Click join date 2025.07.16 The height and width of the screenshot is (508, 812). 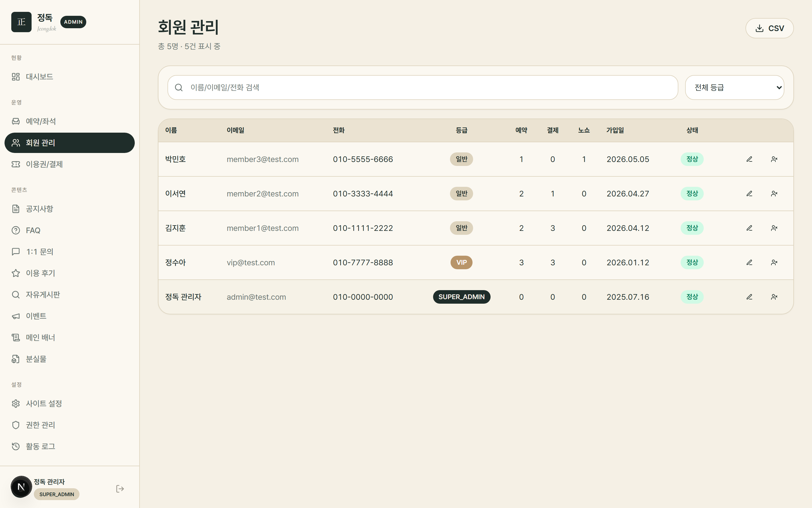coord(628,297)
